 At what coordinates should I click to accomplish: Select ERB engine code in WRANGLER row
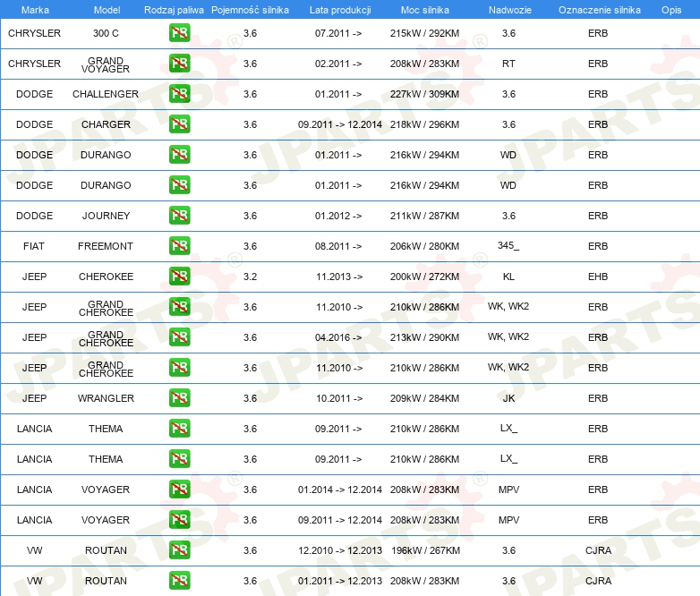[598, 398]
